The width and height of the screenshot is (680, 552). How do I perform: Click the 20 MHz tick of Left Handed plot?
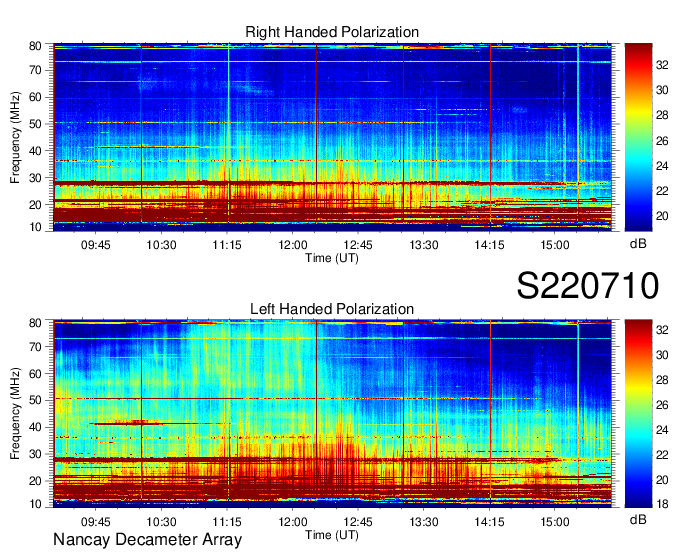tap(35, 481)
